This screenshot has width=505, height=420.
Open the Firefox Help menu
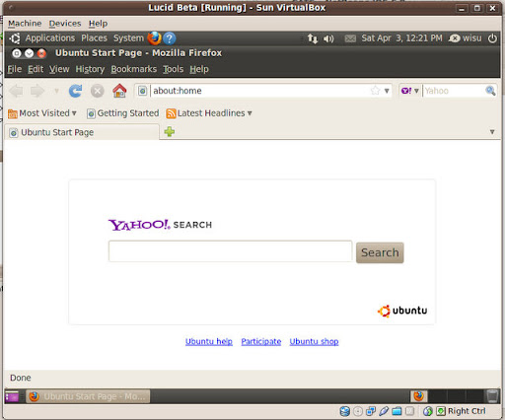pyautogui.click(x=199, y=69)
